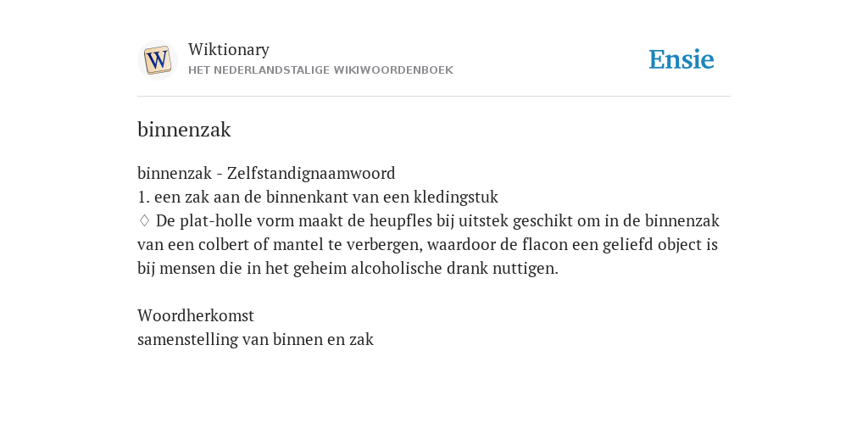Click the diamond symbol before the example sentence

[144, 221]
